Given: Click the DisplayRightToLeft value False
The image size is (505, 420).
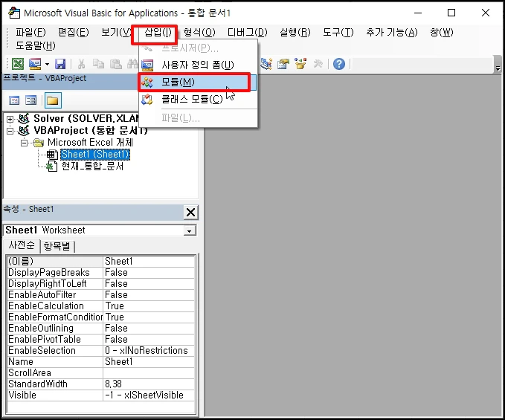Looking at the screenshot, I should [x=149, y=283].
